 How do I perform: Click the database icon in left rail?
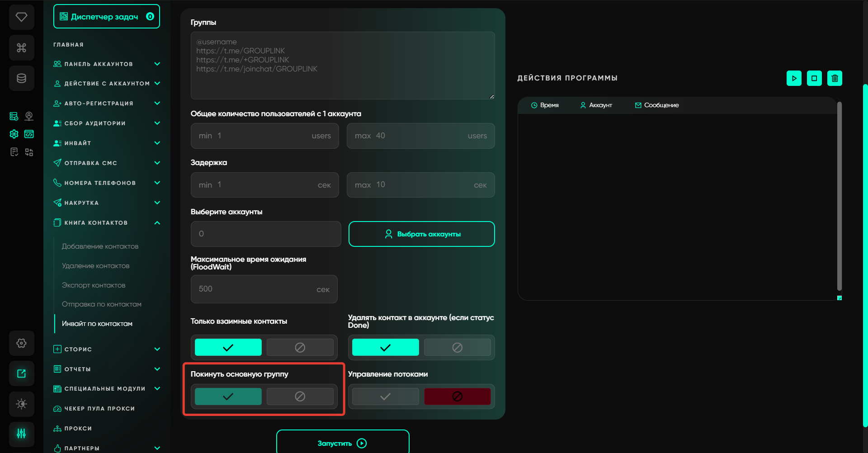[x=21, y=78]
